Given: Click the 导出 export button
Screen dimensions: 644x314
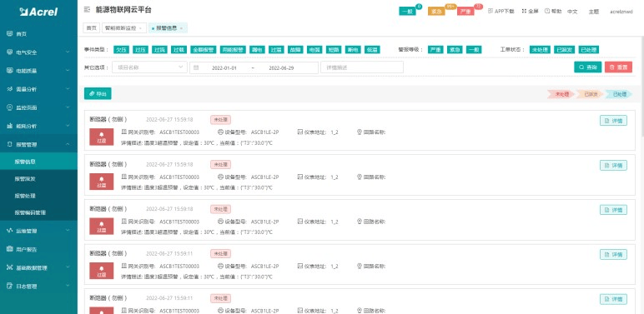Looking at the screenshot, I should coord(98,94).
